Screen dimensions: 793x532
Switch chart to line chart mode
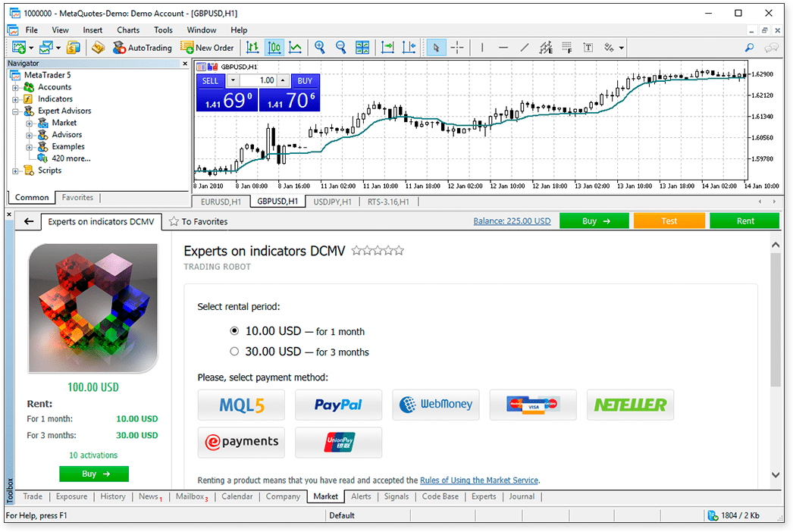[x=296, y=48]
